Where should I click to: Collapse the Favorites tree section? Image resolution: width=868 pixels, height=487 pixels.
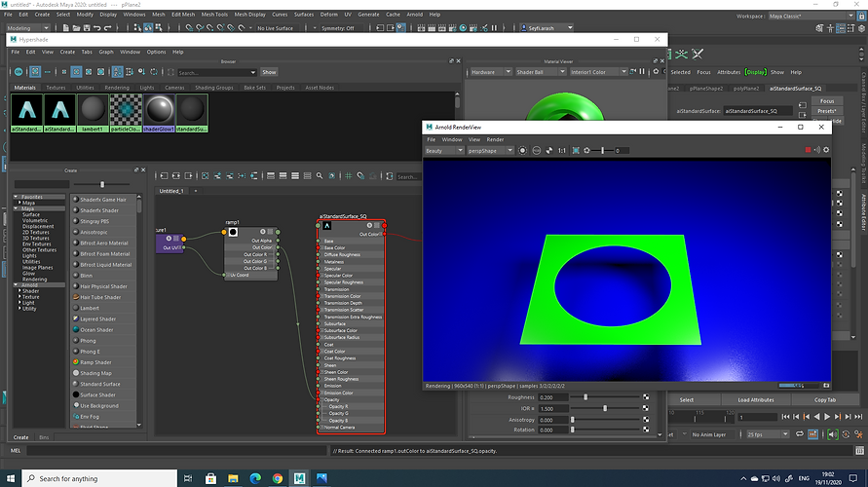tap(16, 197)
